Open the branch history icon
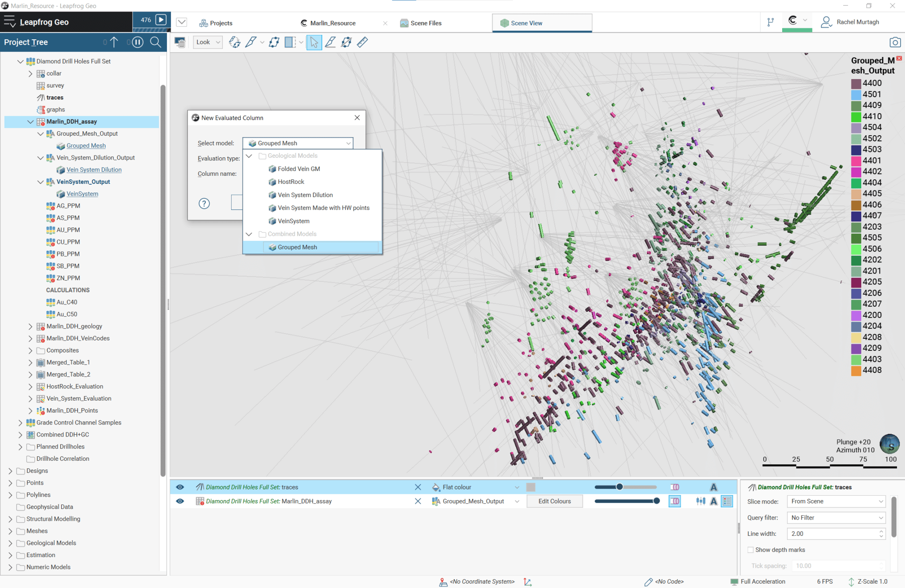Image resolution: width=905 pixels, height=588 pixels. pos(771,22)
